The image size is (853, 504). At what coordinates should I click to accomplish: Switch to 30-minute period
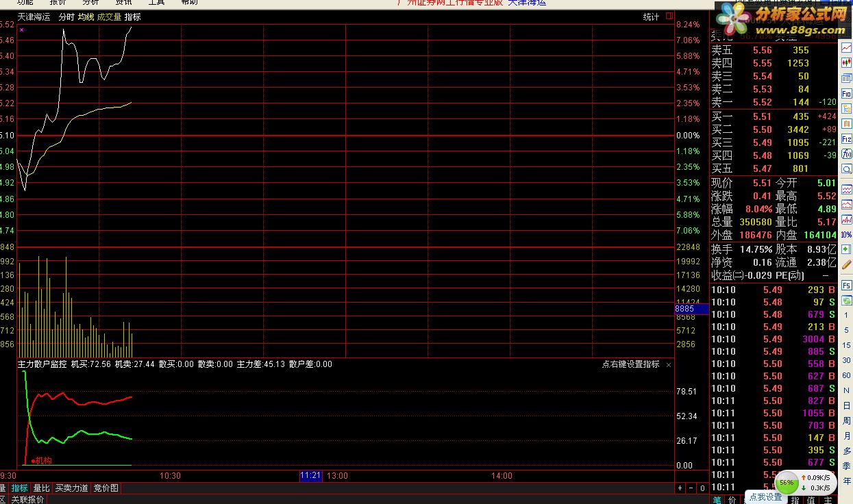[x=847, y=360]
